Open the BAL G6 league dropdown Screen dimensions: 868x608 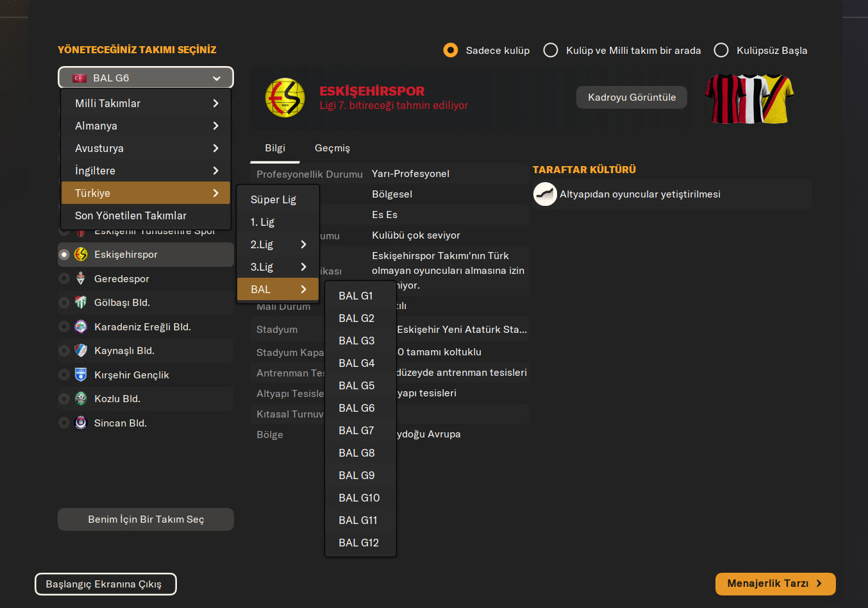tap(146, 78)
